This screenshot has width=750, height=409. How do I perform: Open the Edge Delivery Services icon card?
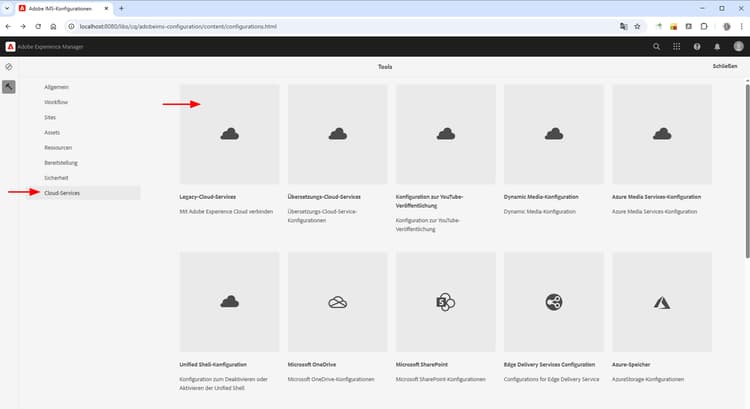click(554, 302)
